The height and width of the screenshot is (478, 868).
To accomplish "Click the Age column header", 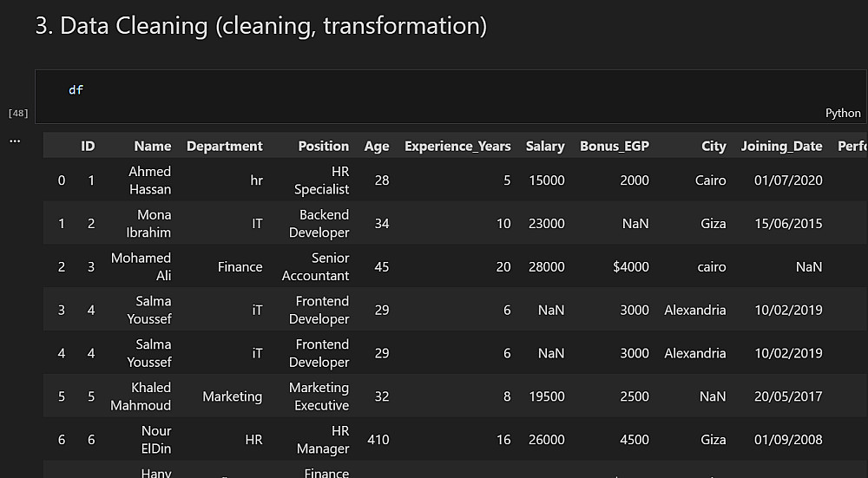I will click(x=377, y=146).
